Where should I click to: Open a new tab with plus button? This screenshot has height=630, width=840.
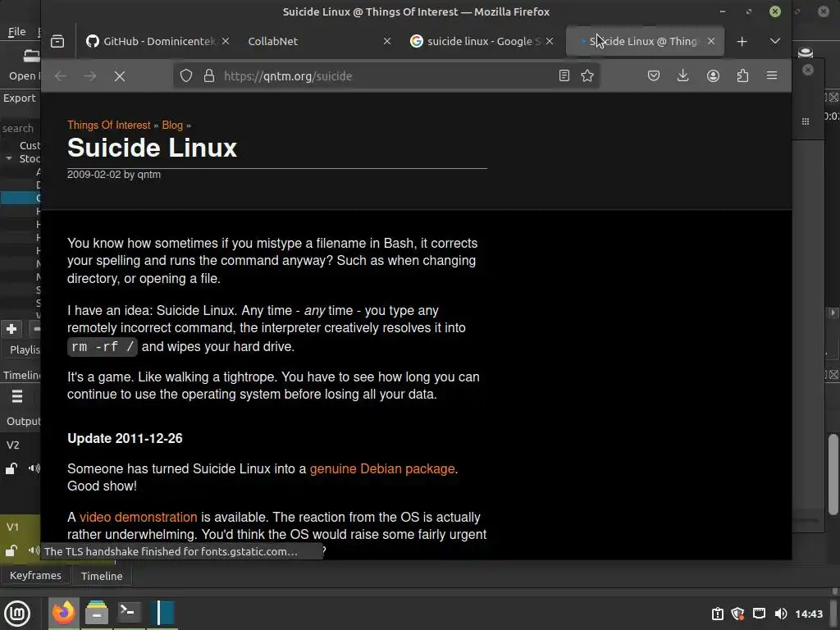742,41
